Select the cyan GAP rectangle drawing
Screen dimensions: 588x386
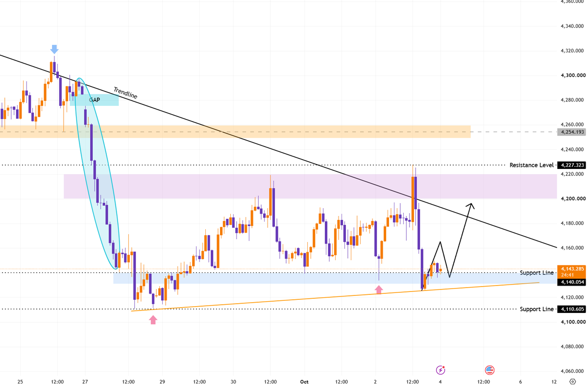coord(95,100)
